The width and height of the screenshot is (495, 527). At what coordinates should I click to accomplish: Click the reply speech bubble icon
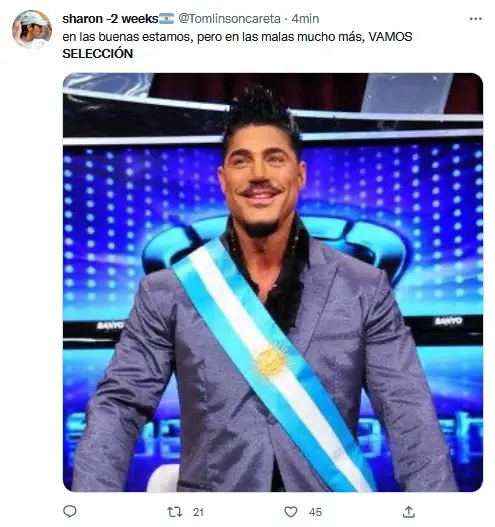coord(70,512)
